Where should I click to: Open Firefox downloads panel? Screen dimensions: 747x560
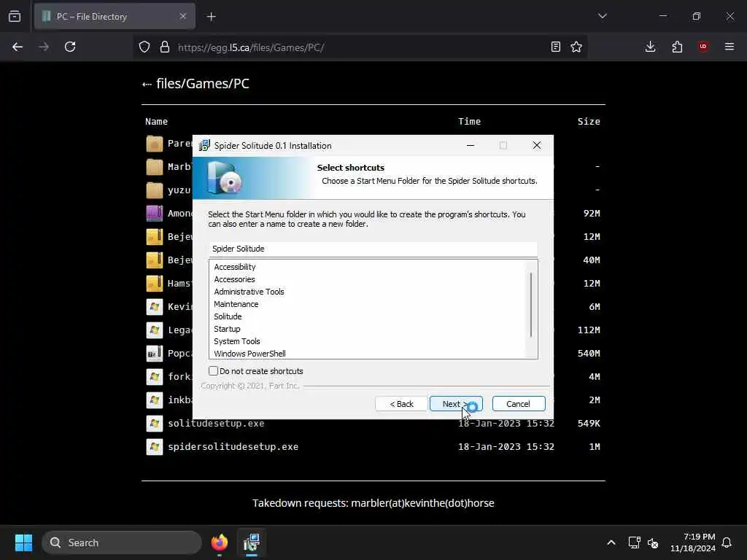[x=650, y=47]
